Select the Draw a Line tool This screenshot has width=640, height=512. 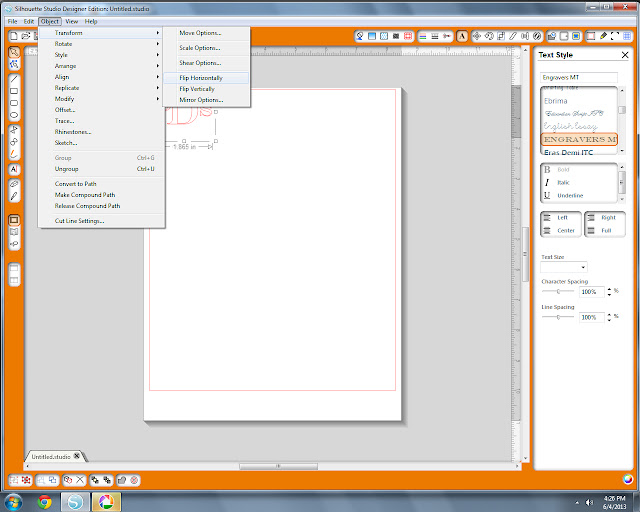pos(14,79)
